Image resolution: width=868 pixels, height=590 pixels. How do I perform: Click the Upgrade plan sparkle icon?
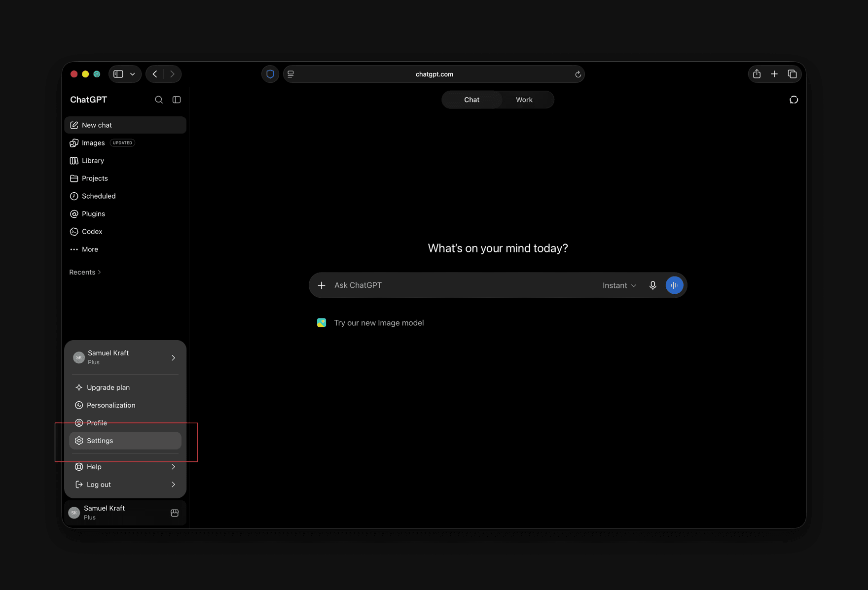tap(79, 387)
